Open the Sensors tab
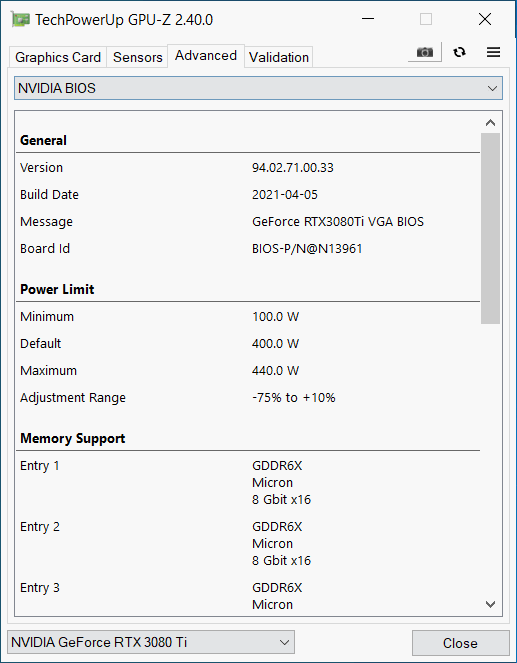The image size is (517, 663). coord(138,57)
